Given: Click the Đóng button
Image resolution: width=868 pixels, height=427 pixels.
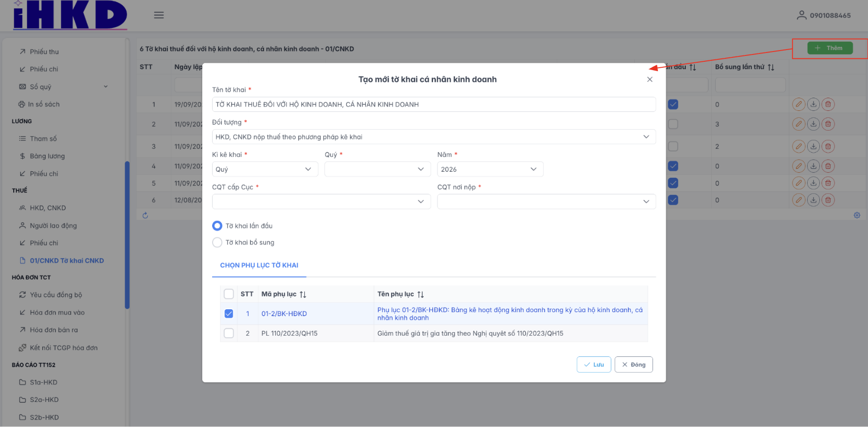Looking at the screenshot, I should (633, 365).
